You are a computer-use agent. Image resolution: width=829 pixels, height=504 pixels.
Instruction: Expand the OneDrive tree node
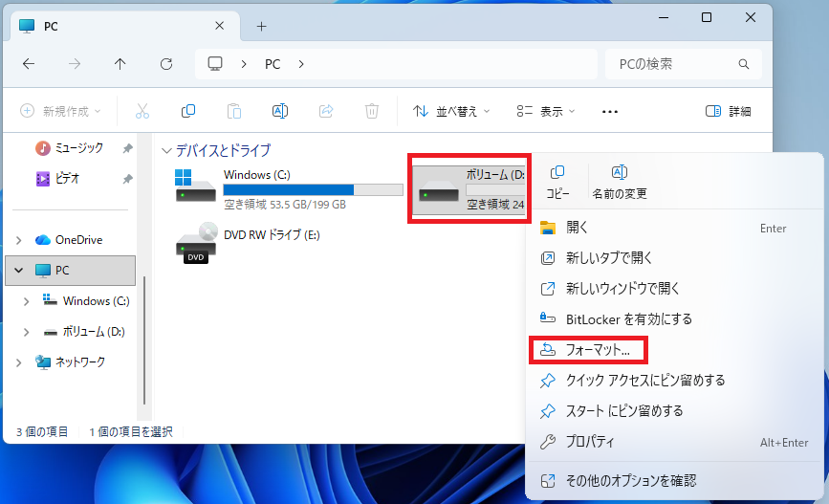[19, 240]
